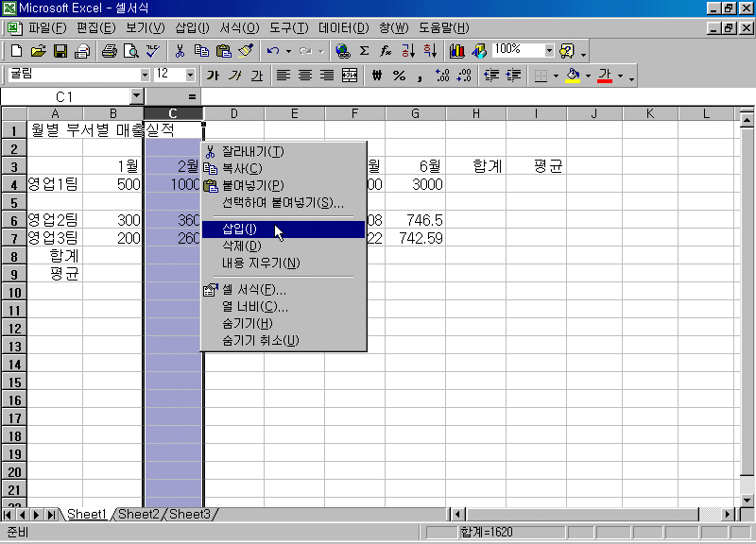756x544 pixels.
Task: Click Increase Decimal icon
Action: (442, 76)
